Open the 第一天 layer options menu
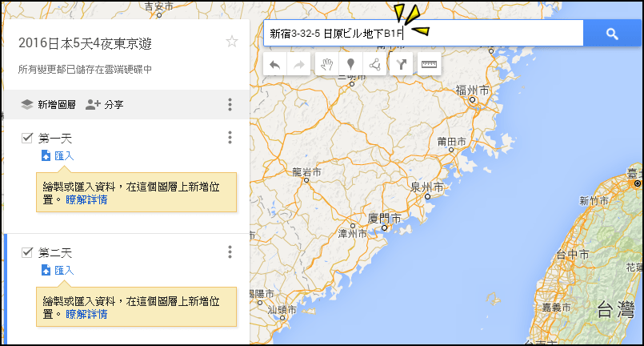Image resolution: width=644 pixels, height=346 pixels. (x=230, y=138)
